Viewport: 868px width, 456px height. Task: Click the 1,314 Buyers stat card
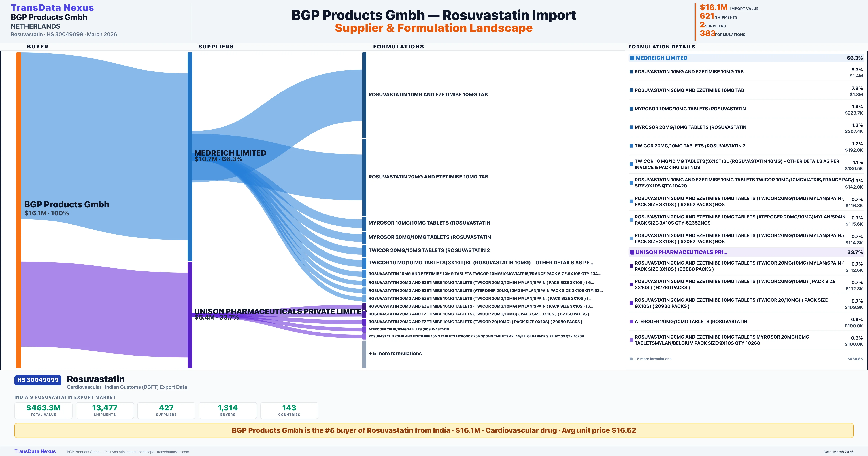(227, 410)
